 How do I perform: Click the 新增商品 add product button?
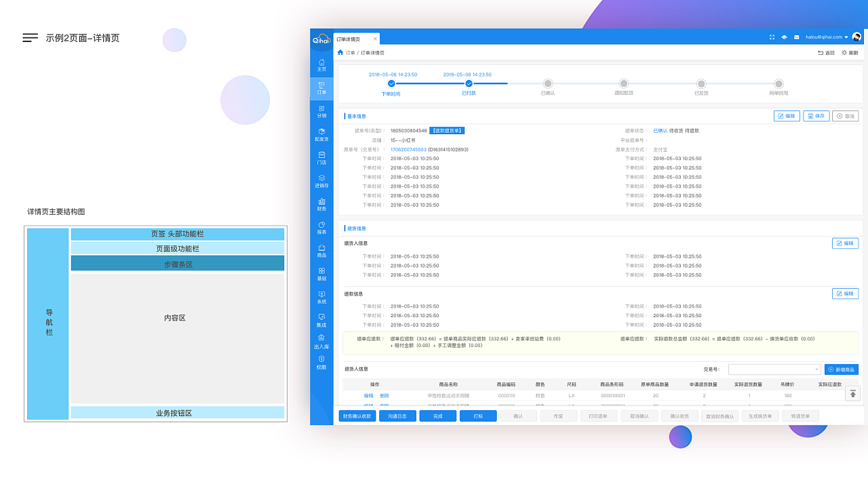(x=842, y=369)
